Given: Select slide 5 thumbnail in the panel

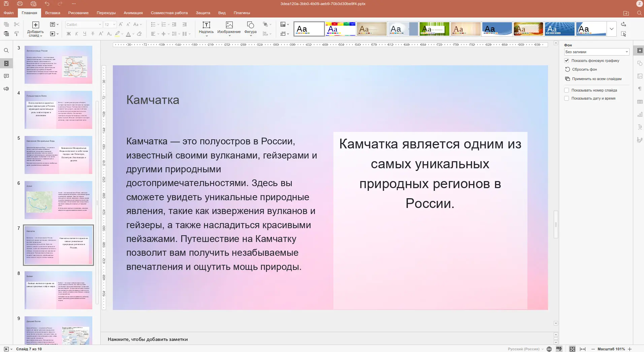Looking at the screenshot, I should tap(58, 155).
